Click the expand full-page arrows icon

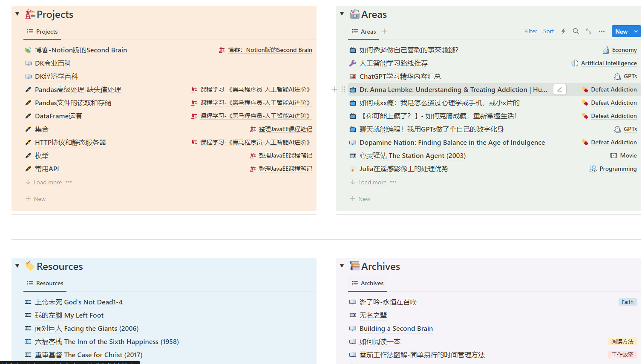(x=588, y=31)
